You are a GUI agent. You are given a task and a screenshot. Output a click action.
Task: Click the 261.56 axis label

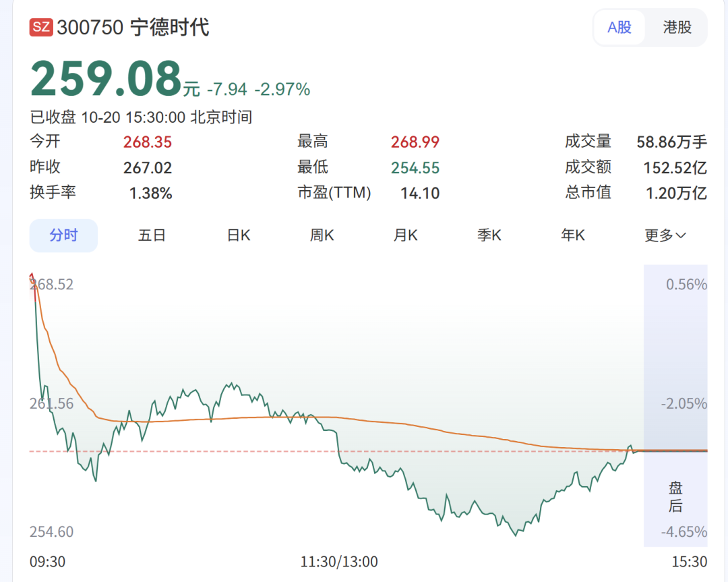tap(51, 403)
